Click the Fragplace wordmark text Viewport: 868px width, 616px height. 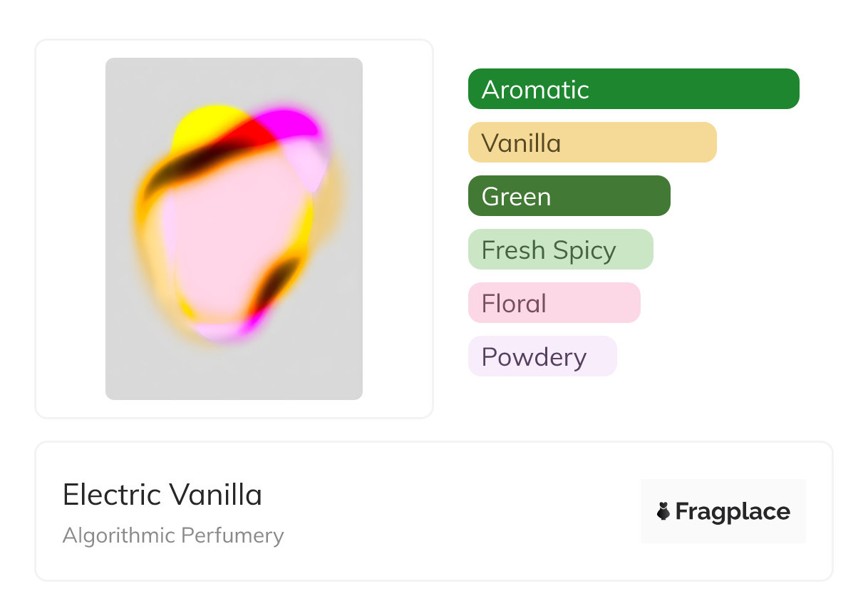(x=733, y=512)
